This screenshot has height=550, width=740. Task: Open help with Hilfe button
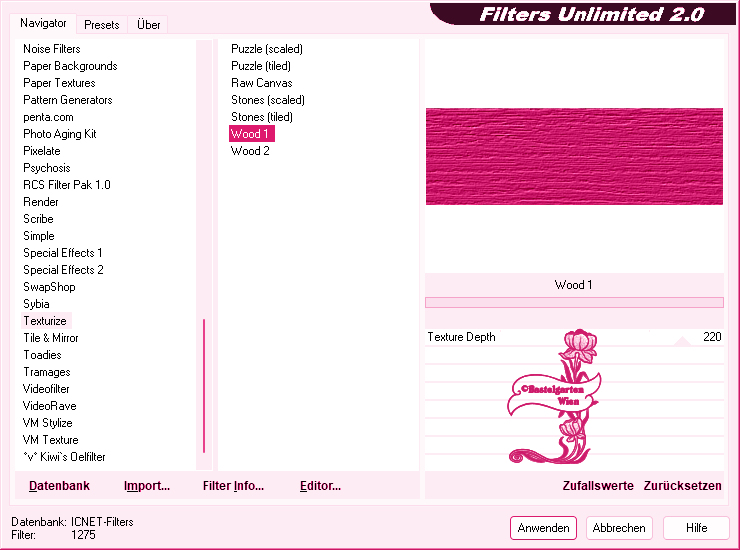[x=696, y=528]
